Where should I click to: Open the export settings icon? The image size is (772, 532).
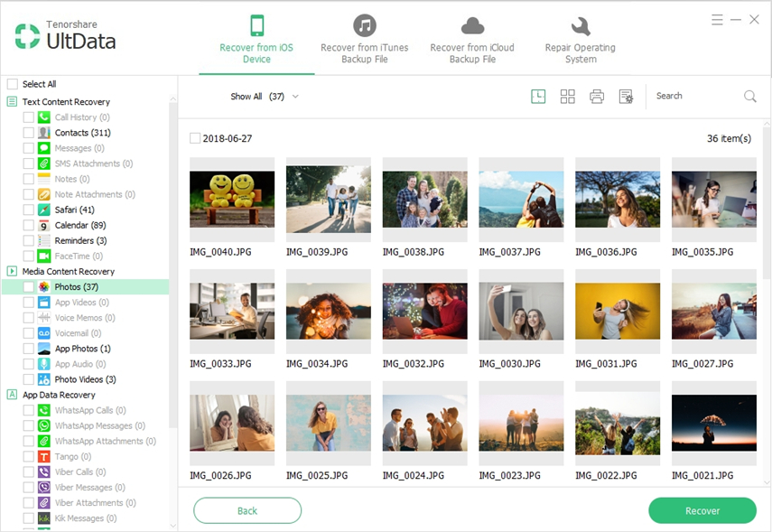point(627,97)
